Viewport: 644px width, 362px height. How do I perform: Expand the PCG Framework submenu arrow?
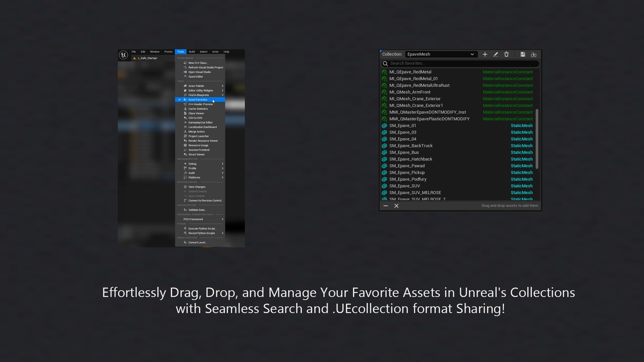tap(222, 219)
